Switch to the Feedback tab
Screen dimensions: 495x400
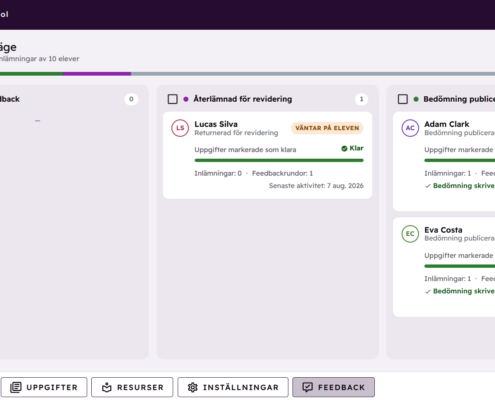333,387
